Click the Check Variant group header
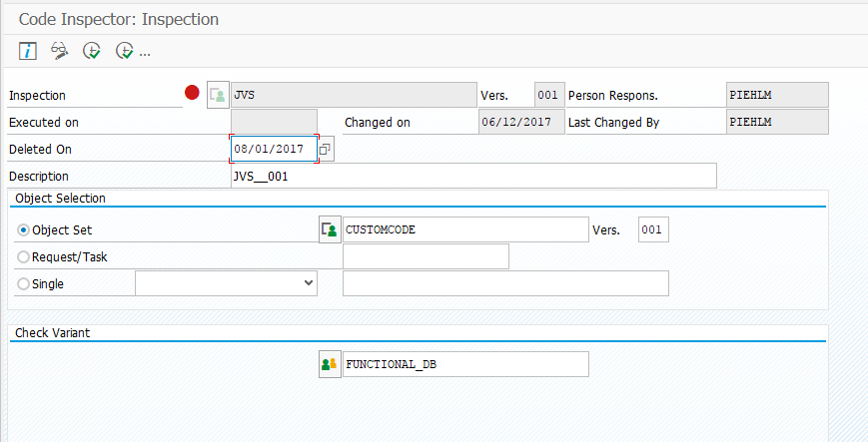The image size is (868, 442). 53,332
